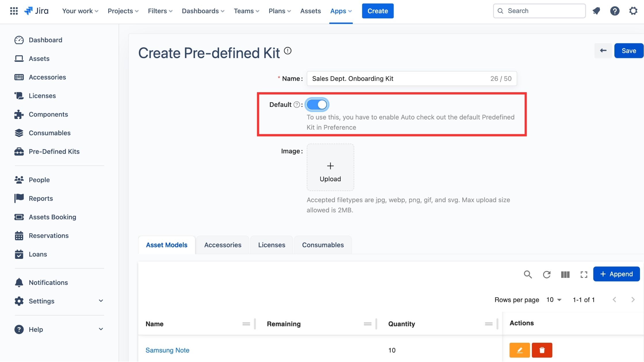Click the orange edit pencil for Samsung Note
The width and height of the screenshot is (644, 362).
click(519, 350)
